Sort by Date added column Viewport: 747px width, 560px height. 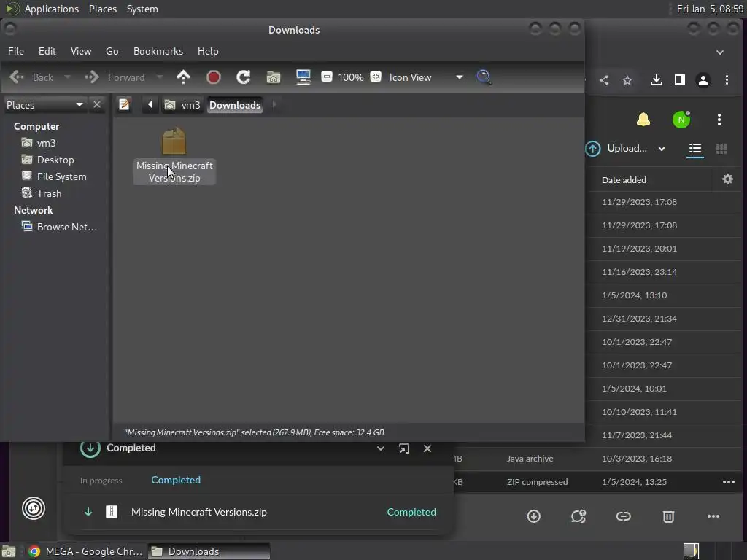coord(624,180)
